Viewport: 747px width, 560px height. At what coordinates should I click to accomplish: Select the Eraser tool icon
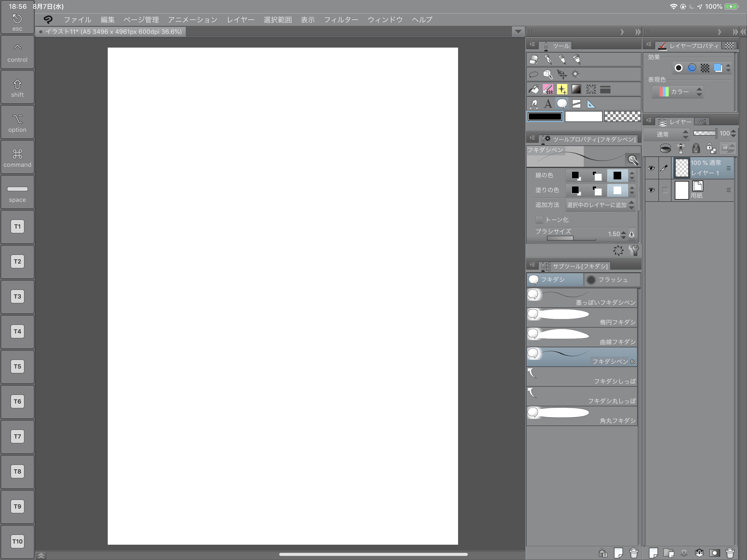click(533, 60)
